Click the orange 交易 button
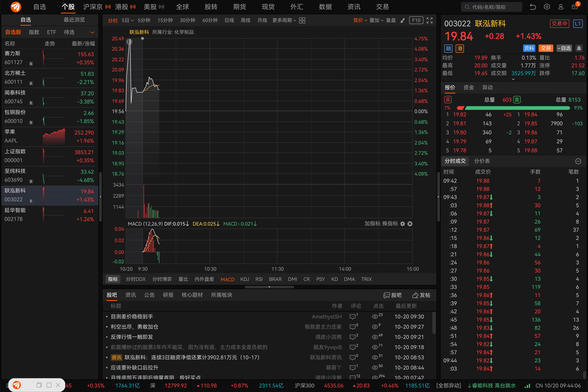The width and height of the screenshot is (588, 392). [546, 48]
